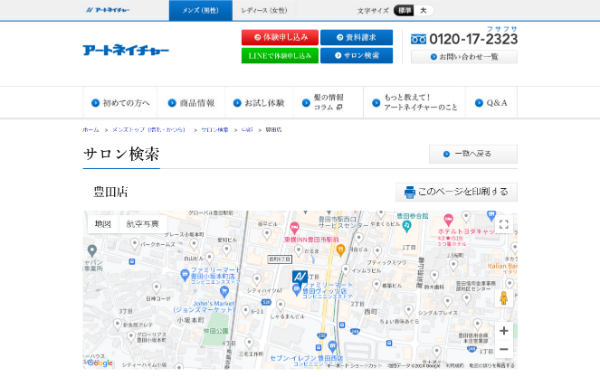Click the 豊田参合館 teal map pin
Image resolution: width=600 pixels, height=377 pixels.
[407, 227]
